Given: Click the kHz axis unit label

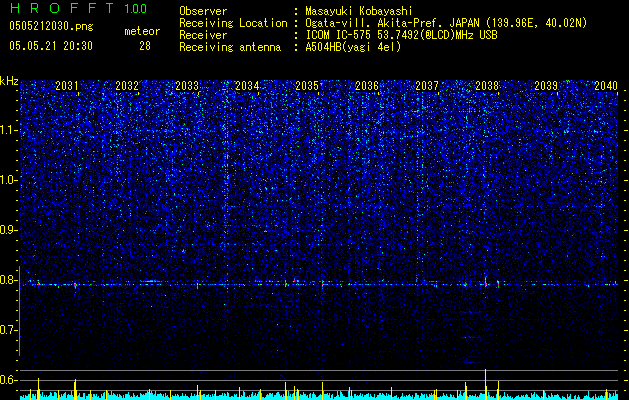Looking at the screenshot, I should click(x=9, y=81).
